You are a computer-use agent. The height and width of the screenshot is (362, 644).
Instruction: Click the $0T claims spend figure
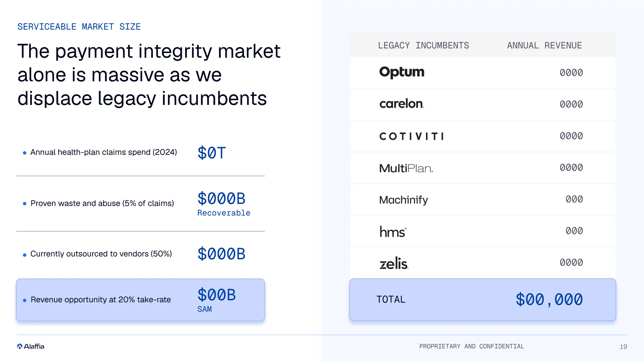tap(212, 153)
